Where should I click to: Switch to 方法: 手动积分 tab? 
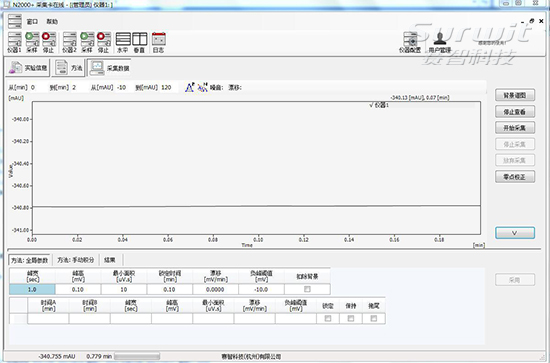[76, 260]
